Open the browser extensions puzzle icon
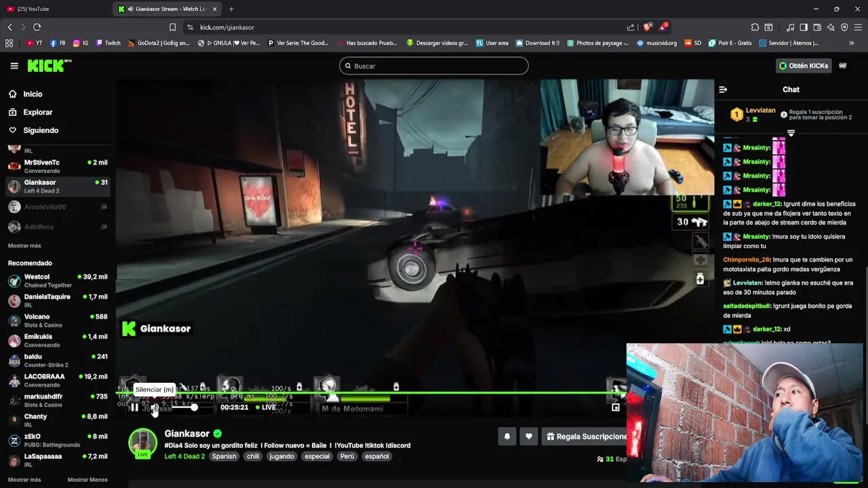Viewport: 868px width, 488px height. [x=755, y=27]
